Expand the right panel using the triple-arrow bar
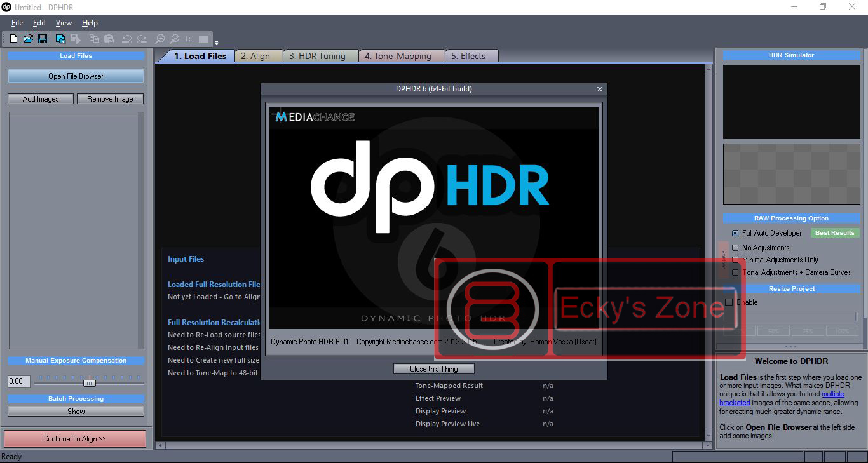 [791, 347]
